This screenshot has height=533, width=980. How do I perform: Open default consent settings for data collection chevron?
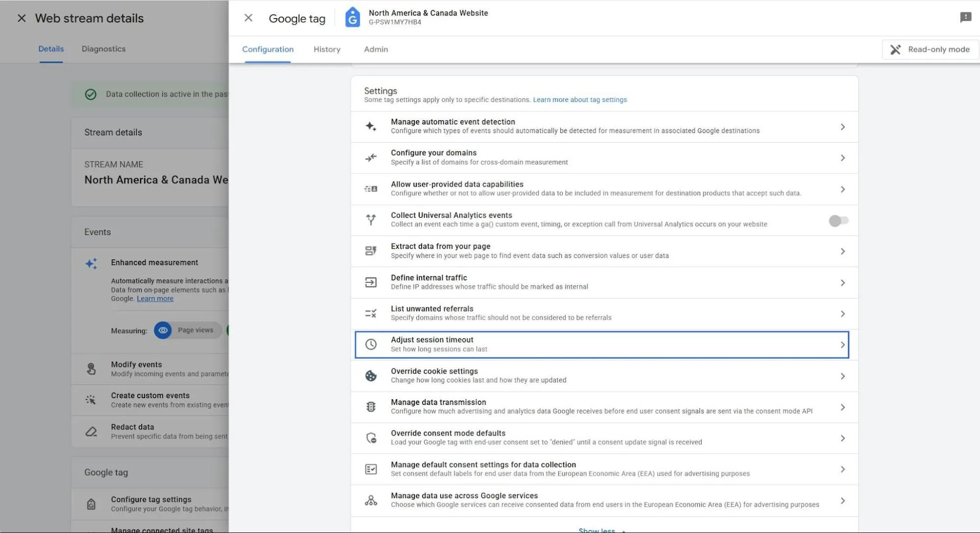click(843, 469)
